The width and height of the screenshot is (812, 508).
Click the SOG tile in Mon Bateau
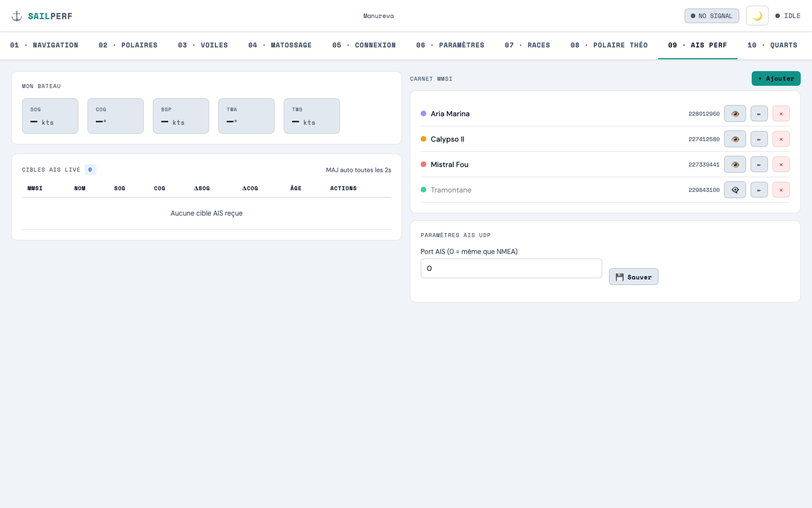[50, 116]
